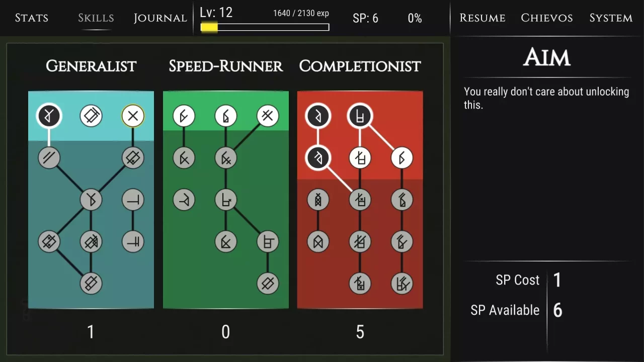This screenshot has width=644, height=362.
Task: Select the top-left dark node in Completionist
Action: 318,116
